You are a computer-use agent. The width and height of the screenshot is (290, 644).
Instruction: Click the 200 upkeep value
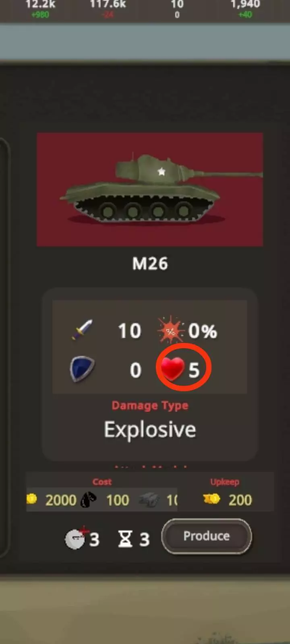coord(240,500)
